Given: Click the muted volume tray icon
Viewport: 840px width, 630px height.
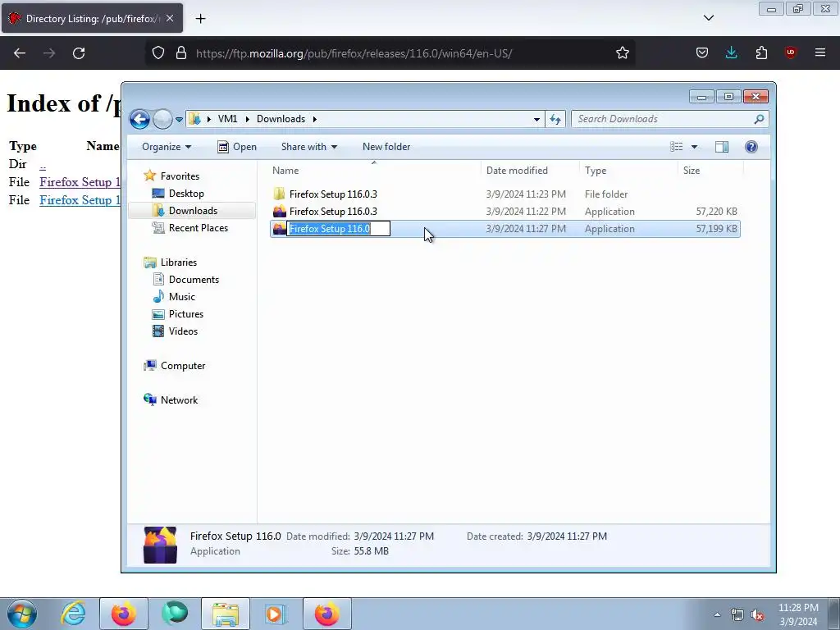Looking at the screenshot, I should 757,614.
